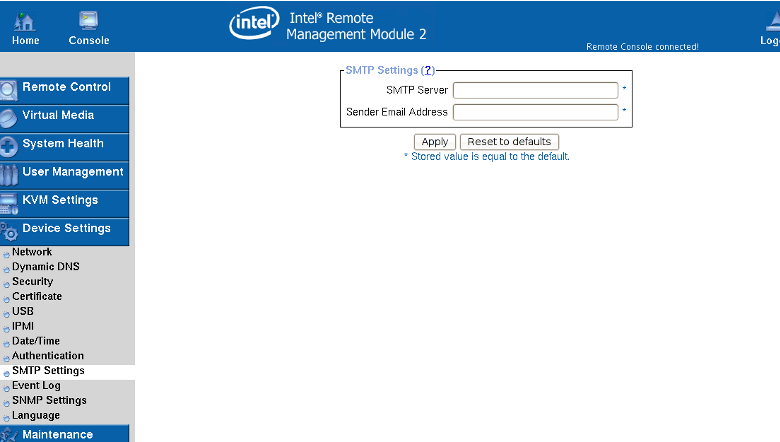Open the Certificate settings page

tap(37, 296)
